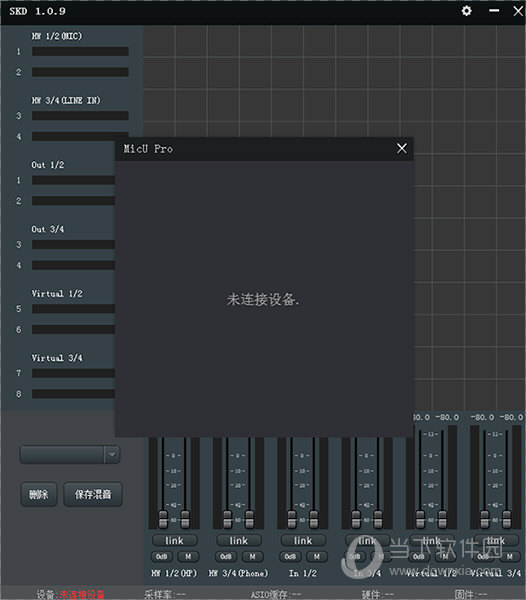The height and width of the screenshot is (600, 526).
Task: Select channel 1 meter under HW 1/2(MIC)
Action: coord(80,52)
